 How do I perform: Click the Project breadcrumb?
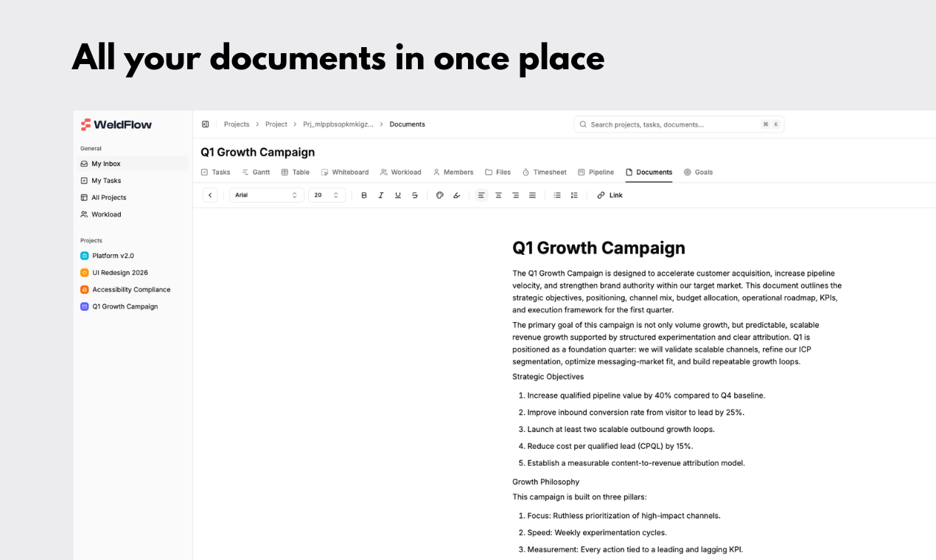pos(276,125)
